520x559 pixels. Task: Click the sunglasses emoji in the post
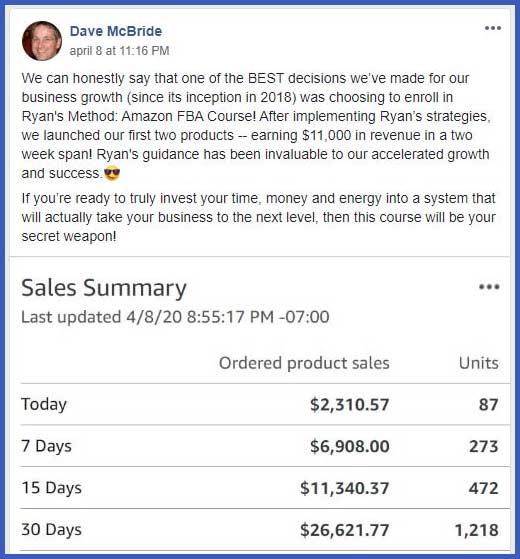tap(112, 174)
